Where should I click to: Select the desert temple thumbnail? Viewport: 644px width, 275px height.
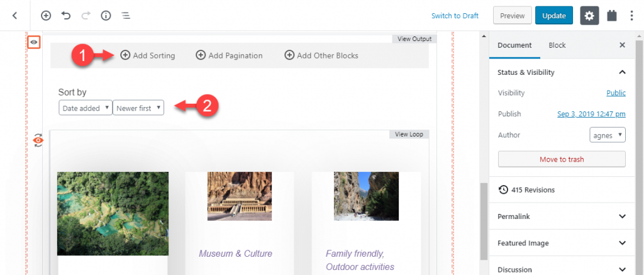pos(240,196)
